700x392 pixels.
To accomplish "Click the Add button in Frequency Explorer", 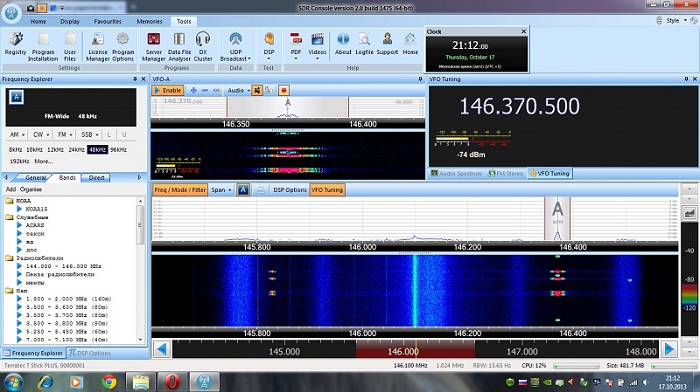I will pos(11,189).
